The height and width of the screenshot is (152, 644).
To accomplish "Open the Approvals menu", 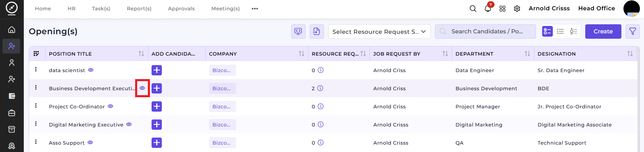I will click(182, 9).
